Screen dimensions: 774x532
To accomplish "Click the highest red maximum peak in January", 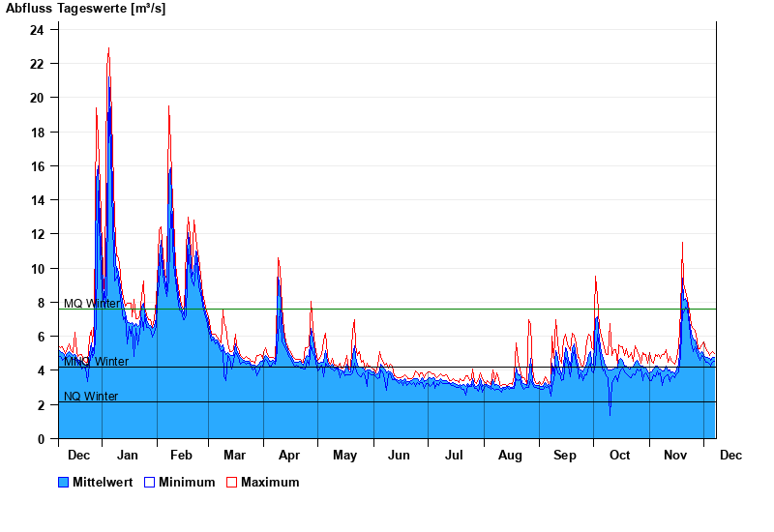I will pyautogui.click(x=108, y=48).
